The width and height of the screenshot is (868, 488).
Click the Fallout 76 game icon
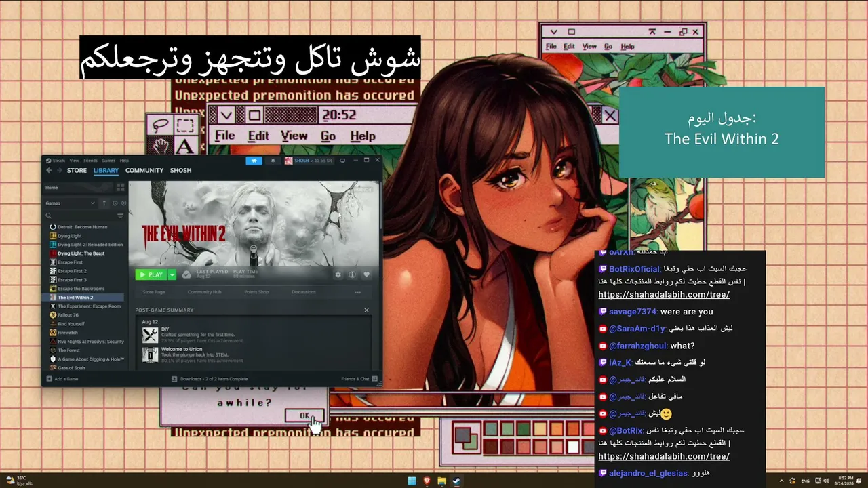(x=53, y=314)
